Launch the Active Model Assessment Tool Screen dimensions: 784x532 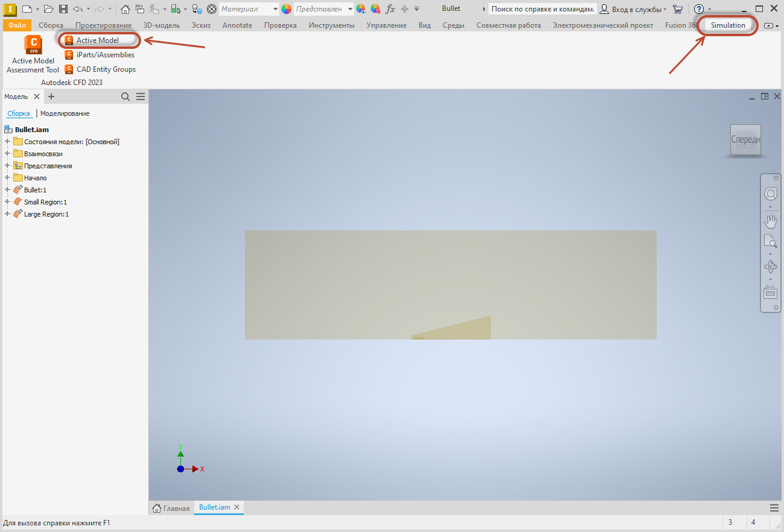[33, 55]
